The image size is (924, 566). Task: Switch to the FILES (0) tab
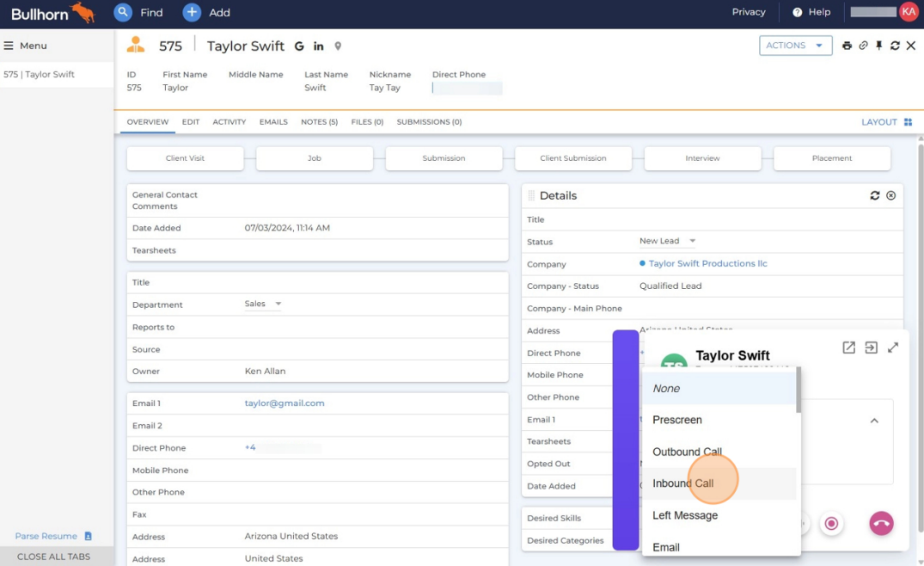[367, 122]
